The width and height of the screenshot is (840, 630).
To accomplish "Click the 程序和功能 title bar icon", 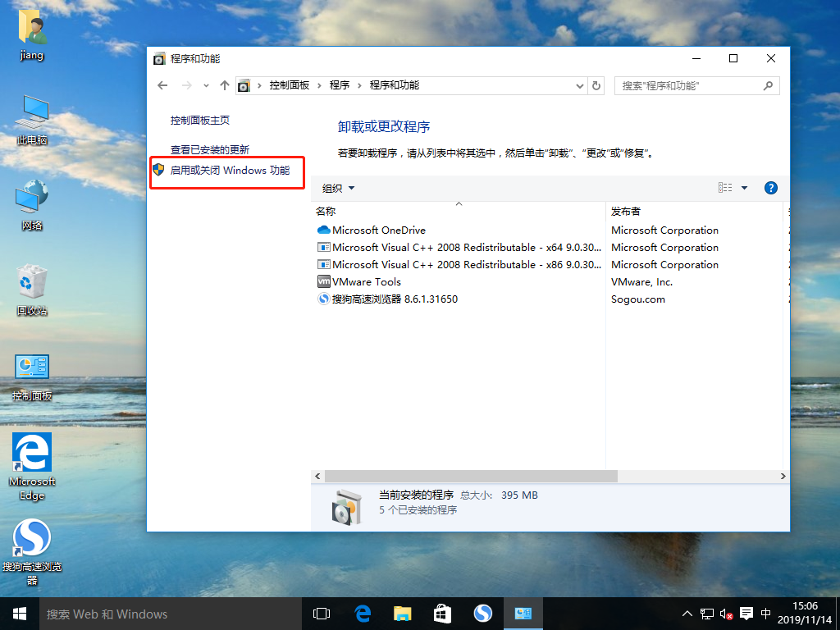I will 159,59.
